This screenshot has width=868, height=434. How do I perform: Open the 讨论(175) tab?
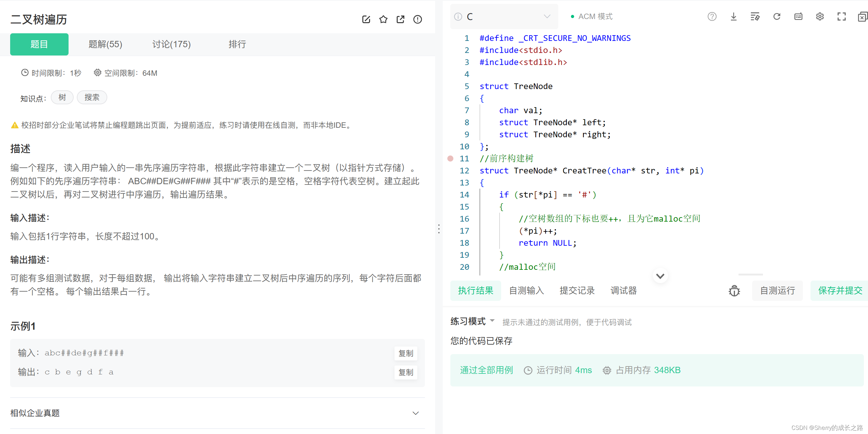(171, 44)
